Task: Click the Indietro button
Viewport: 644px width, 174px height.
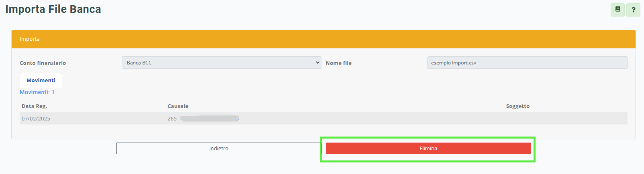Action: tap(219, 148)
